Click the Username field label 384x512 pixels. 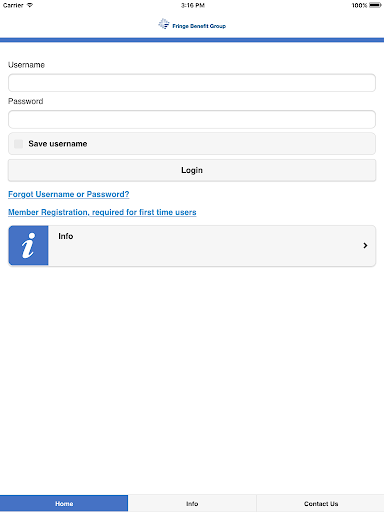(26, 65)
